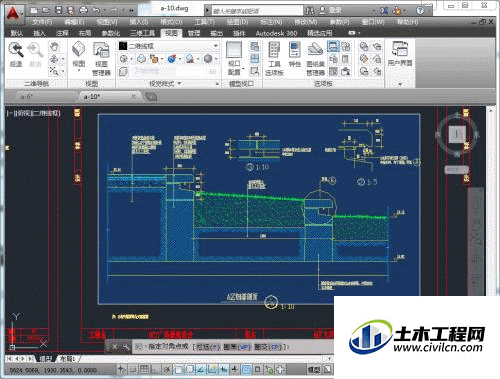This screenshot has width=500, height=379.
Task: Switch to the a-6 drawing tab
Action: tap(27, 97)
